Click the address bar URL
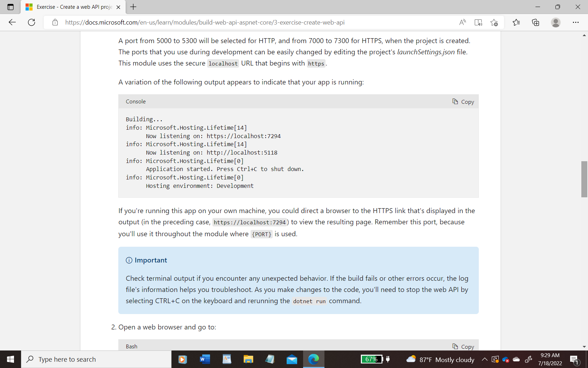Viewport: 588px width, 368px height. [205, 22]
